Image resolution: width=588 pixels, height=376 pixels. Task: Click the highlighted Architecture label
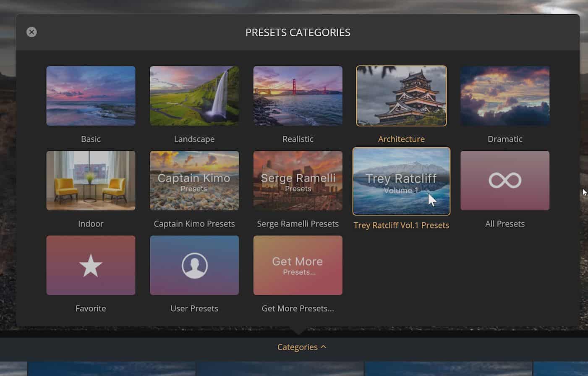pos(401,139)
